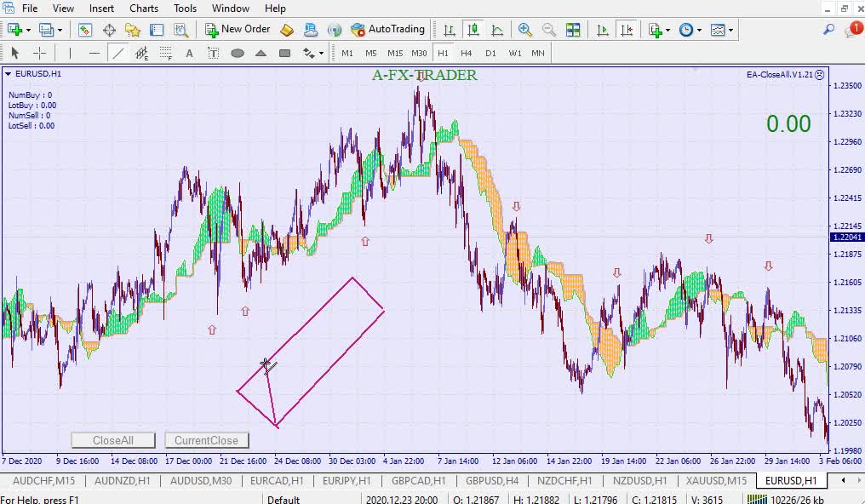Toggle the AutoTrading button
865x504 pixels.
[x=388, y=29]
